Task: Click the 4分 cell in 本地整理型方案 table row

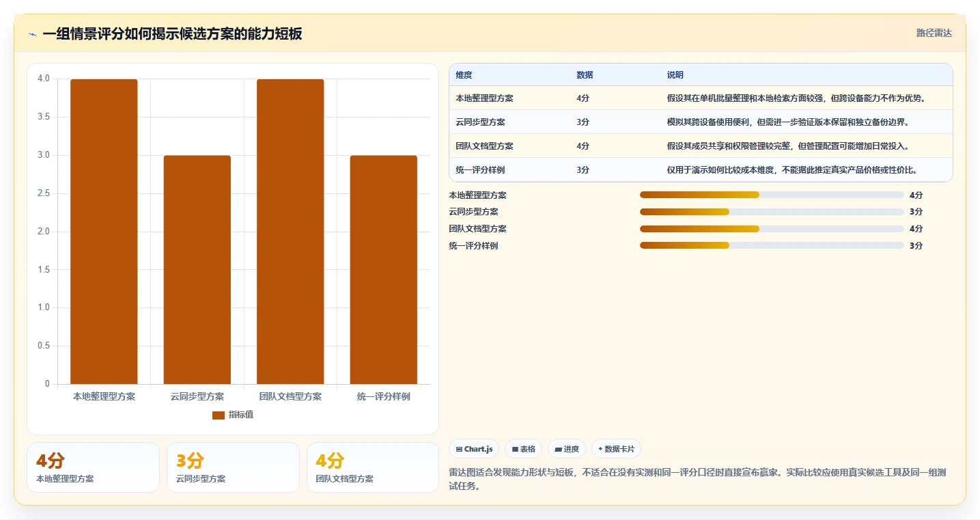Action: (x=583, y=98)
